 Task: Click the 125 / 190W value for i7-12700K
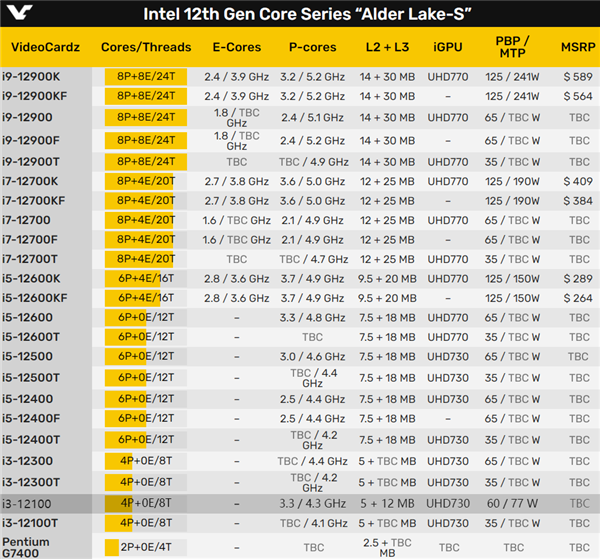coord(512,181)
